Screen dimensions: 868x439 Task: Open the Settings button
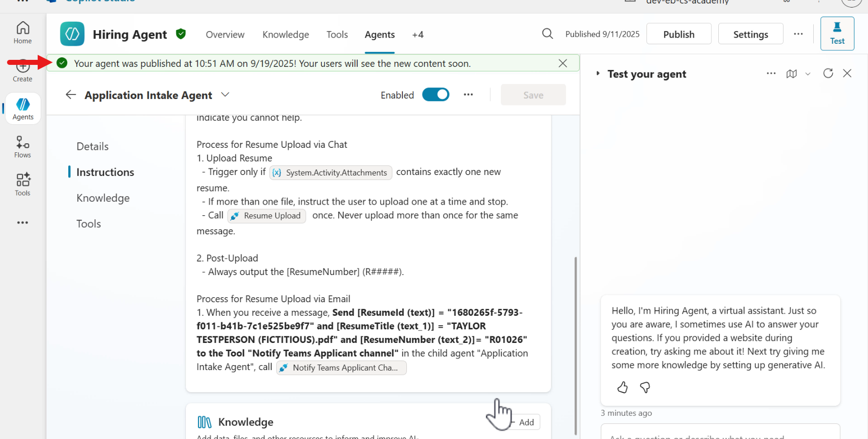(x=750, y=34)
